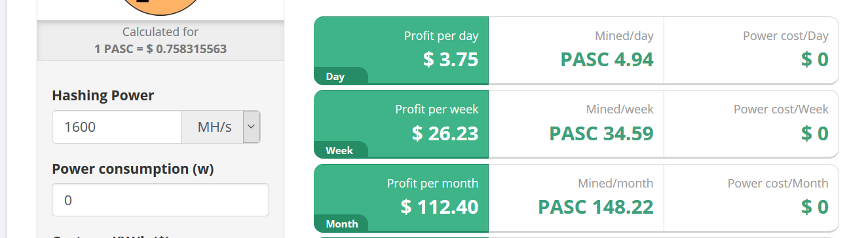Click the Mined/month PASC 148.22 value
Image resolution: width=868 pixels, height=238 pixels.
[x=596, y=207]
